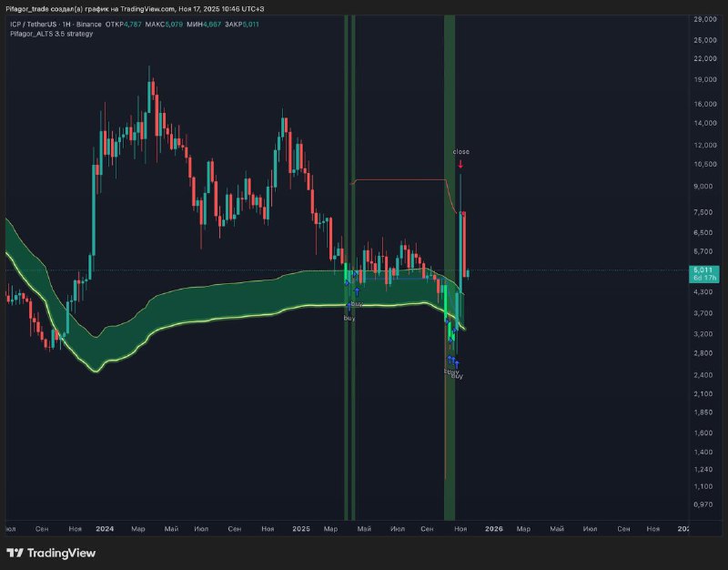Click the 2026 label on time axis

point(493,528)
